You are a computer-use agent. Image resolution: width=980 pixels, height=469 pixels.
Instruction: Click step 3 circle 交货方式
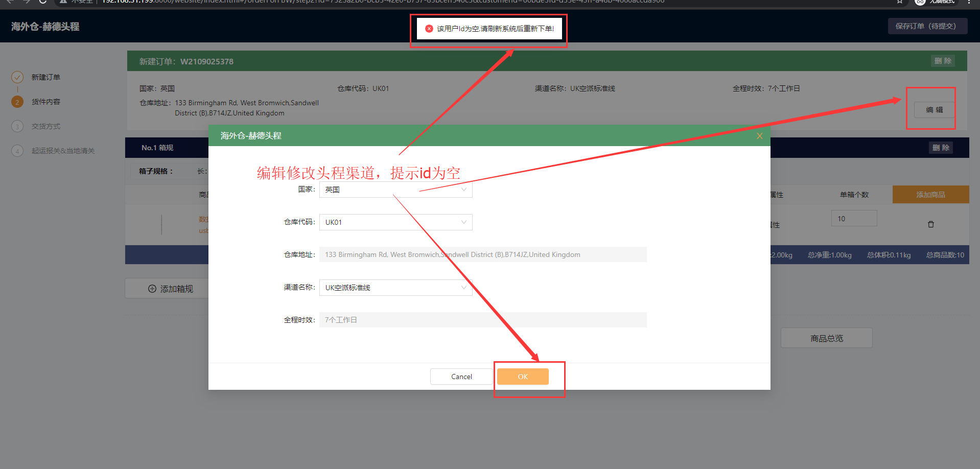[17, 126]
